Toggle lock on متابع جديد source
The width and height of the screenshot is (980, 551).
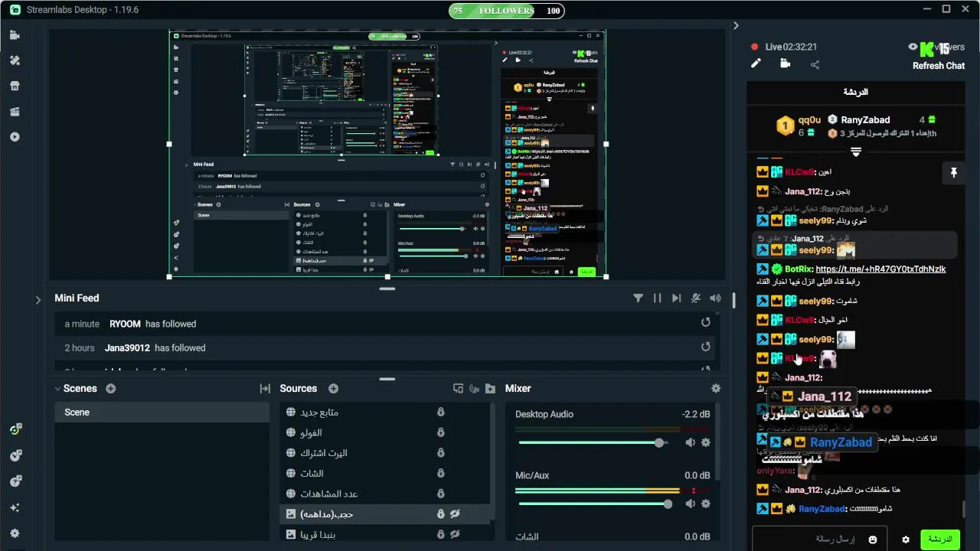440,412
